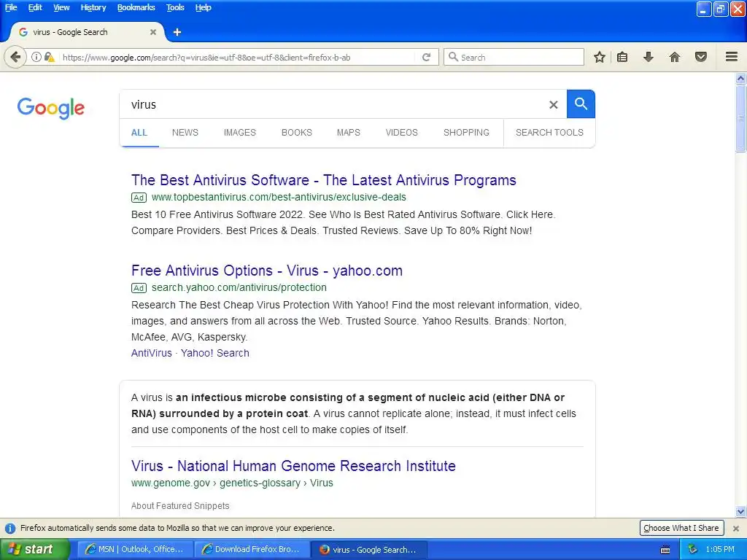Image resolution: width=747 pixels, height=560 pixels.
Task: Switch to the BOOKS results tab
Action: pyautogui.click(x=297, y=133)
